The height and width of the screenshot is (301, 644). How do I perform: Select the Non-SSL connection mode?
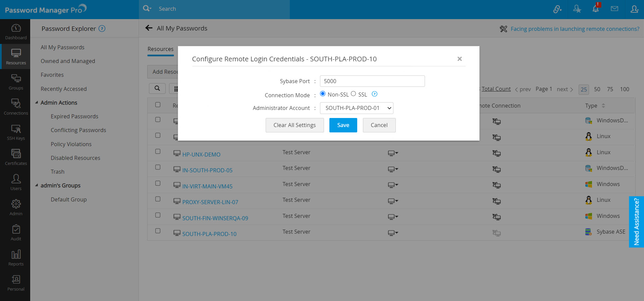[x=323, y=94]
